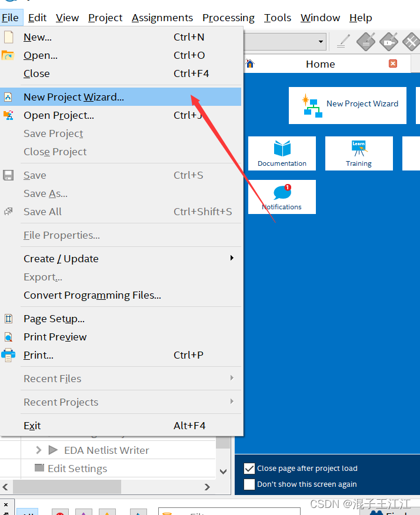Viewport: 420px width, 515px height.
Task: Click the Edit Settings task icon
Action: click(39, 468)
